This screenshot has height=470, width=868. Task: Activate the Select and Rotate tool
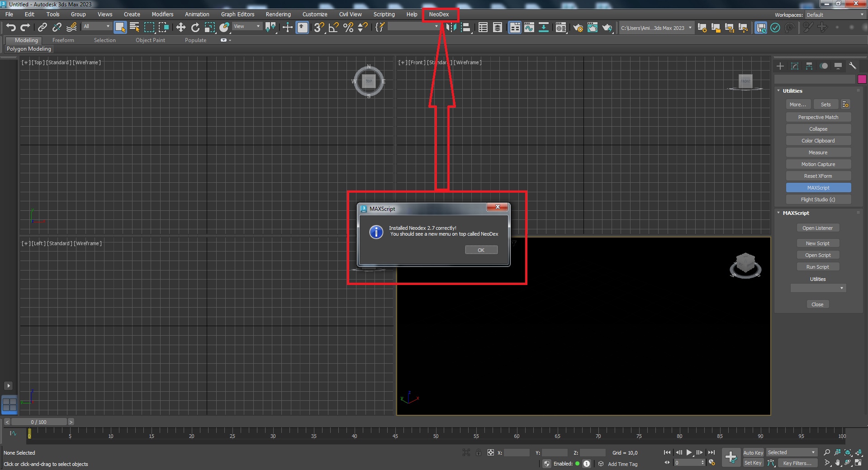click(x=195, y=28)
